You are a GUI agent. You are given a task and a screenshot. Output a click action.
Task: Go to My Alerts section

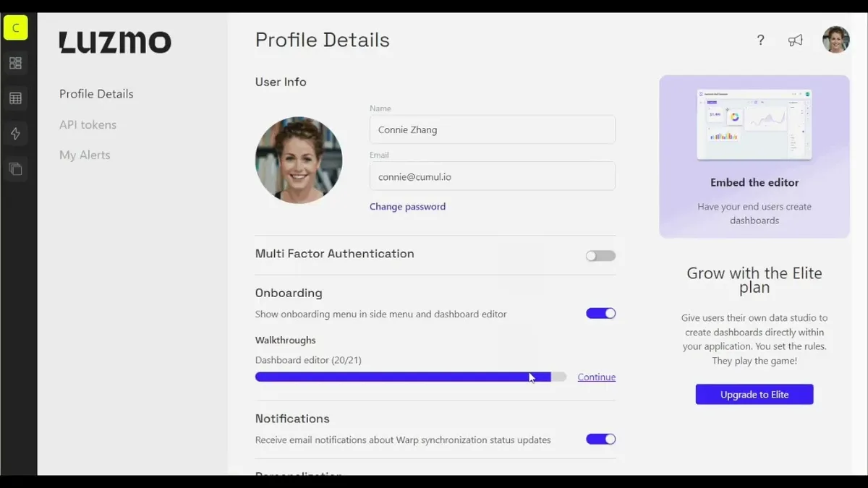pyautogui.click(x=85, y=155)
